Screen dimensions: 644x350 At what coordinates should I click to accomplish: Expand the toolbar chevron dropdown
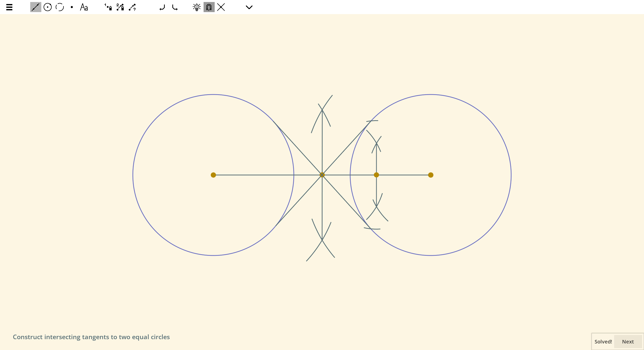[249, 7]
